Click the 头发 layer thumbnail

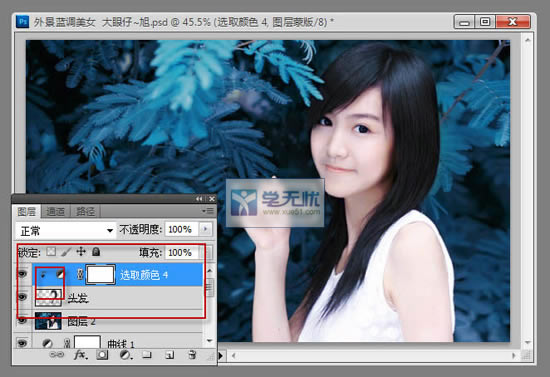48,297
